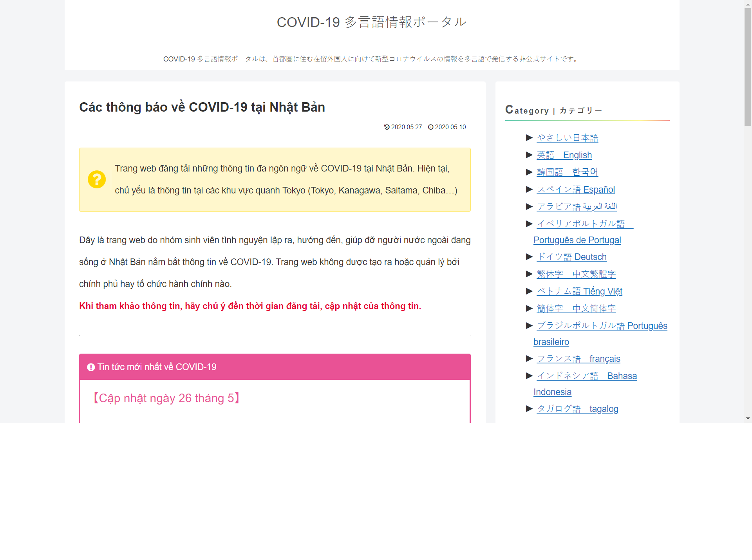Open the Category カテゴリー section heading
Viewport: 752px width, 560px height.
(x=553, y=110)
